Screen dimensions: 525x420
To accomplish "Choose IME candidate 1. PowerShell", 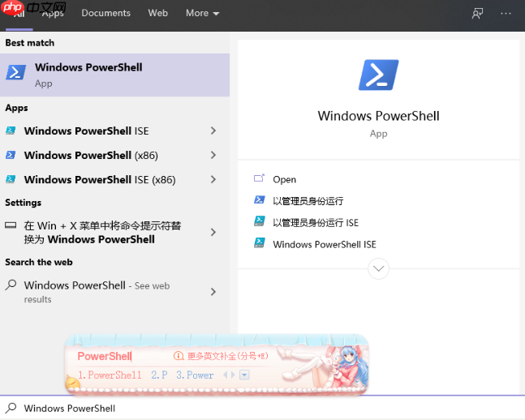I will [x=110, y=375].
